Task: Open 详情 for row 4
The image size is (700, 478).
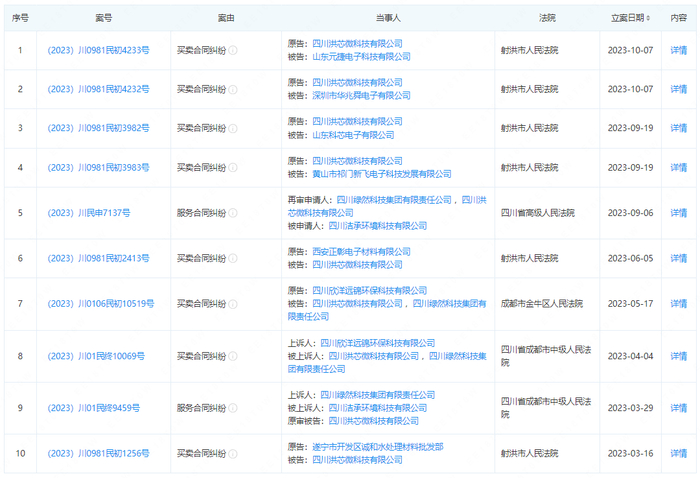Action: tap(679, 167)
